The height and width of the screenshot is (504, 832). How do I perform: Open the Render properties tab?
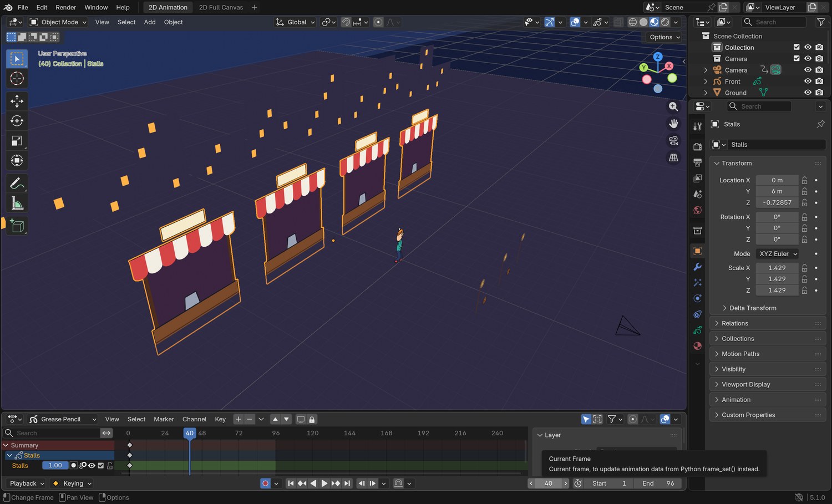[x=698, y=146]
